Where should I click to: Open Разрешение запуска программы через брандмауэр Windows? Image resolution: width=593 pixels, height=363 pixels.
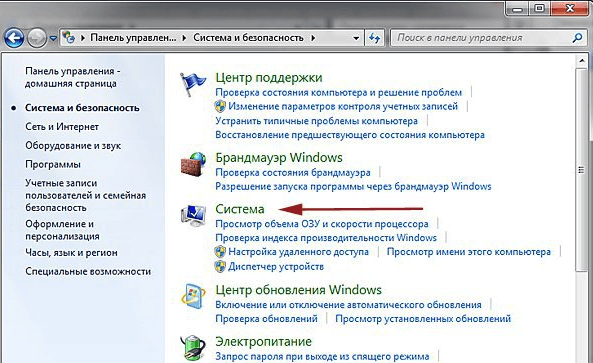(x=353, y=186)
